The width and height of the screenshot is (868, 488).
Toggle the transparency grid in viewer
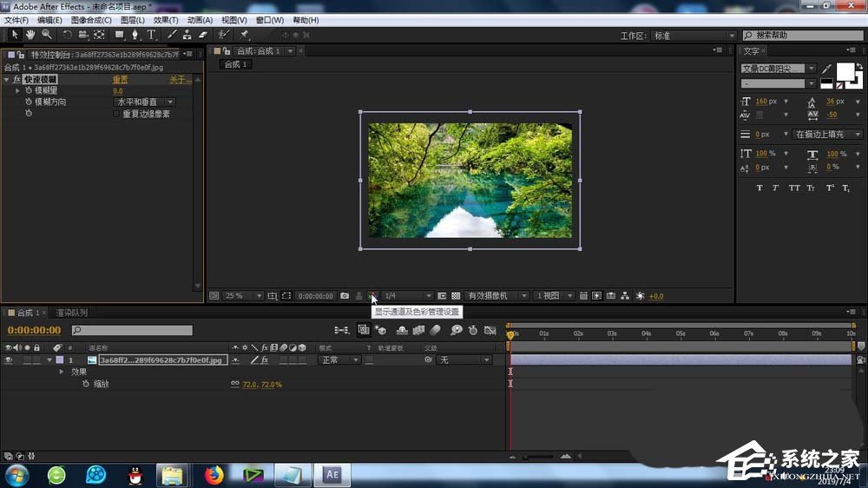(x=456, y=296)
